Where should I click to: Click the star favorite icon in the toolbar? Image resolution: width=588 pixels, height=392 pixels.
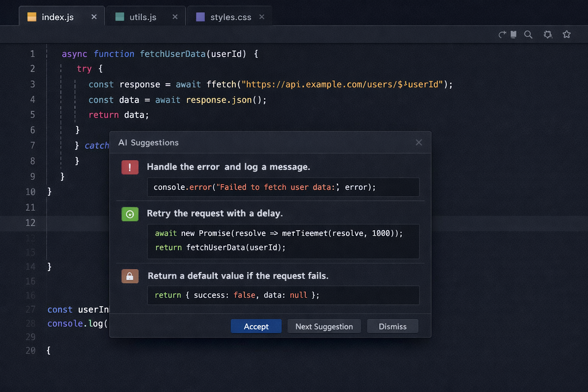click(x=567, y=34)
